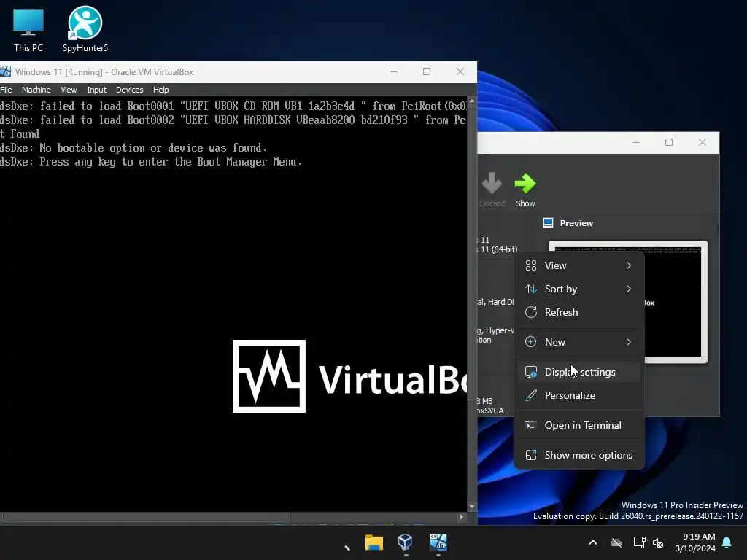747x560 pixels.
Task: Click the View grid icon in context menu
Action: click(531, 265)
